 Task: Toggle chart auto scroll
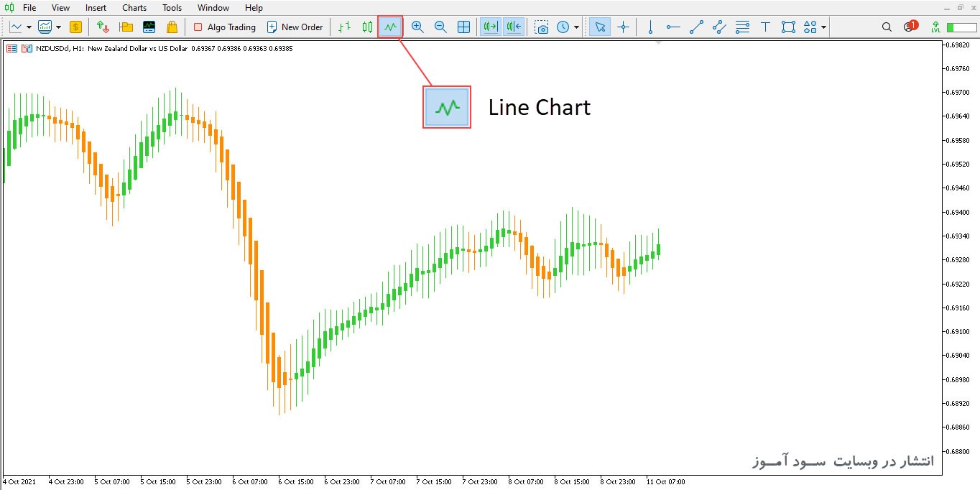[491, 27]
